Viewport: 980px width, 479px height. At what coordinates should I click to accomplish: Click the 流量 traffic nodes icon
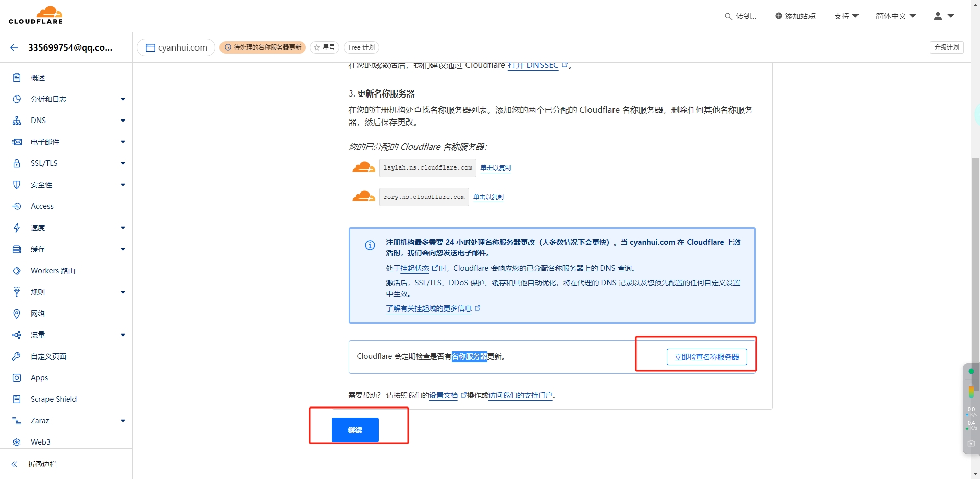(x=17, y=335)
